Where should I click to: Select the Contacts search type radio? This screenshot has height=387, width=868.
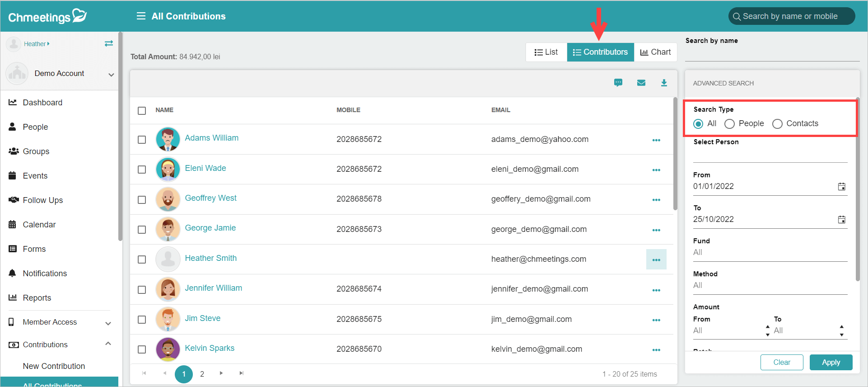(777, 124)
